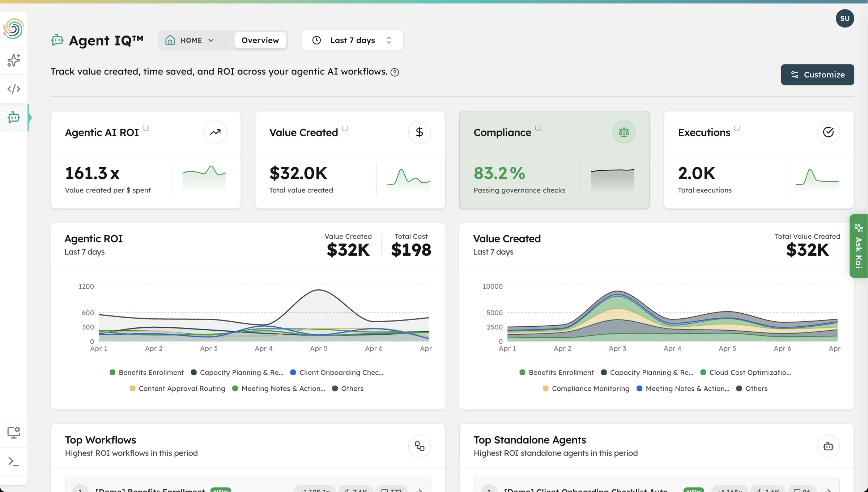Switch to the Overview tab
The width and height of the screenshot is (868, 492).
pyautogui.click(x=260, y=40)
